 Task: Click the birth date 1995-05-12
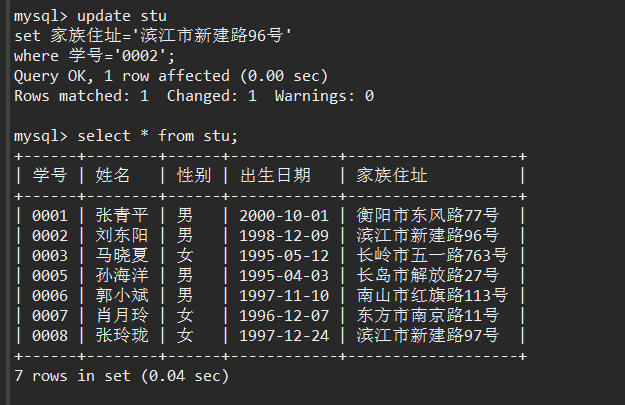283,255
